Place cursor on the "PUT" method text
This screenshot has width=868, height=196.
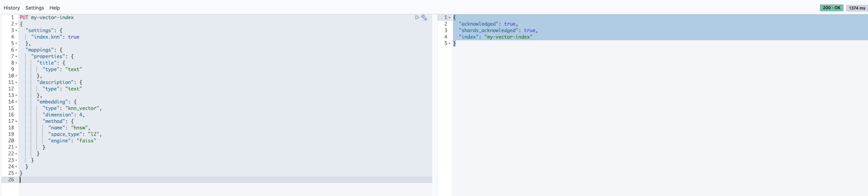click(x=24, y=17)
